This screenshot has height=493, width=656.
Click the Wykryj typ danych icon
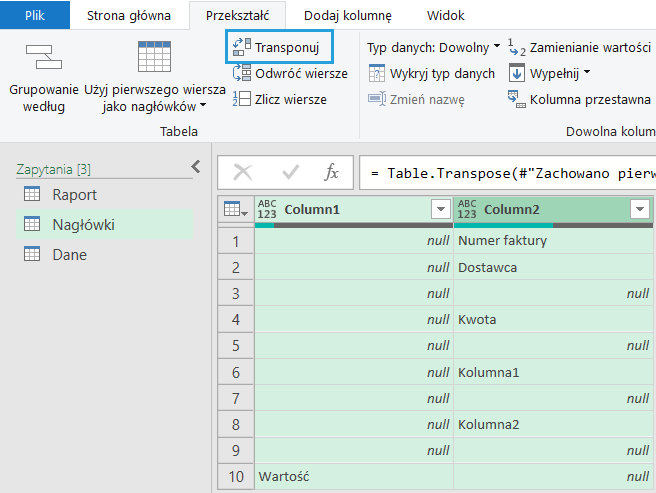[x=377, y=73]
